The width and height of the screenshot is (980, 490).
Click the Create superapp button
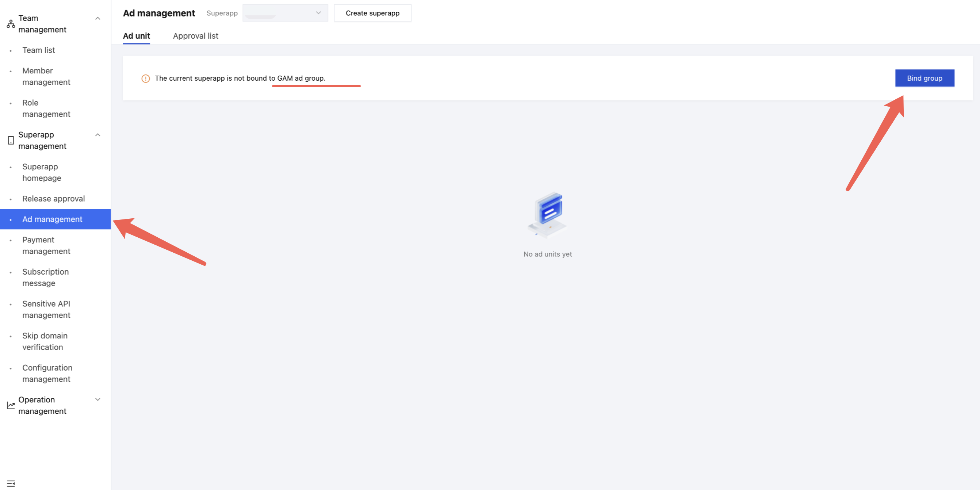pos(372,13)
